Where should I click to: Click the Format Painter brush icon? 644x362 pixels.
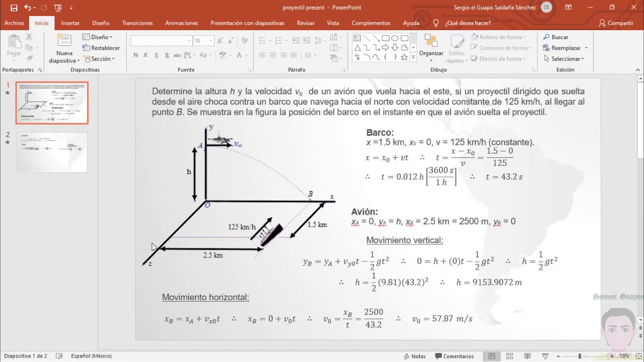[x=29, y=58]
